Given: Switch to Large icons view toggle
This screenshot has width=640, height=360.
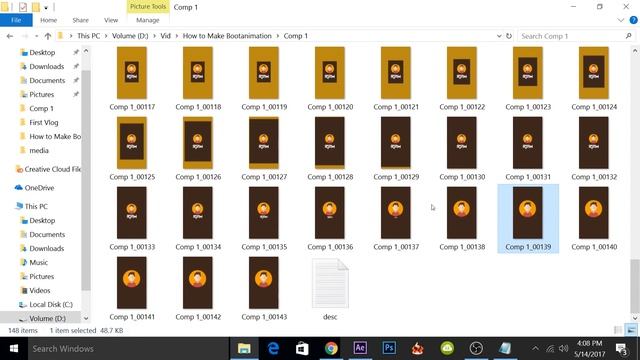Looking at the screenshot, I should [x=631, y=330].
